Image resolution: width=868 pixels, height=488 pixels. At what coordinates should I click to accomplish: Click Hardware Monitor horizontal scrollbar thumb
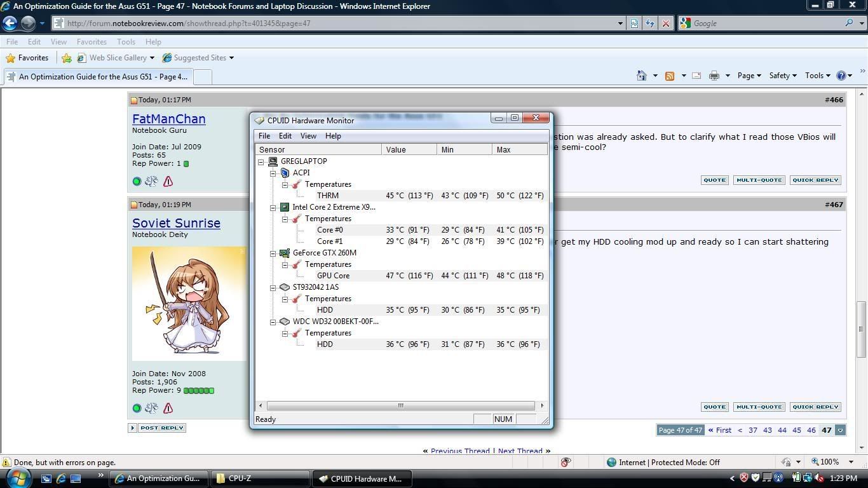click(400, 405)
